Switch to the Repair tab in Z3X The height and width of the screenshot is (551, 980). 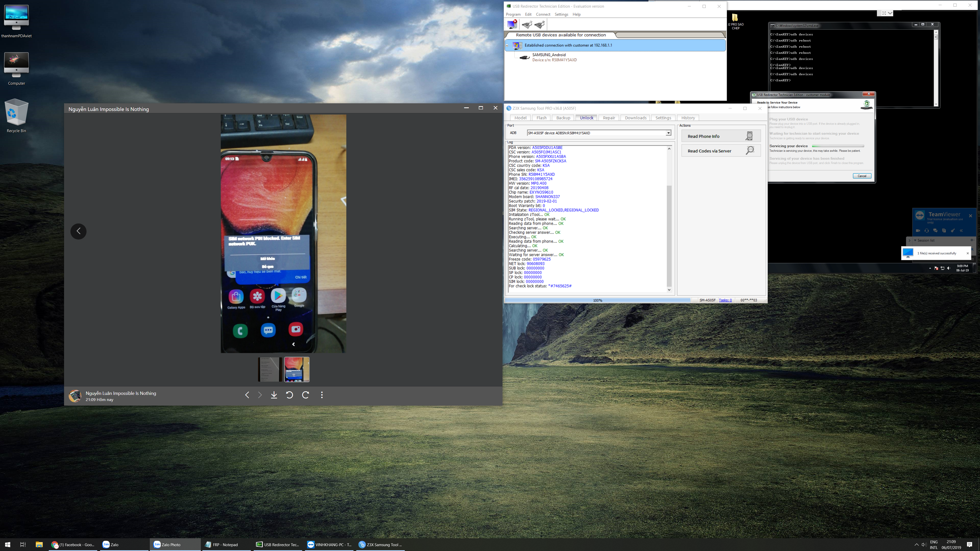[x=609, y=118]
